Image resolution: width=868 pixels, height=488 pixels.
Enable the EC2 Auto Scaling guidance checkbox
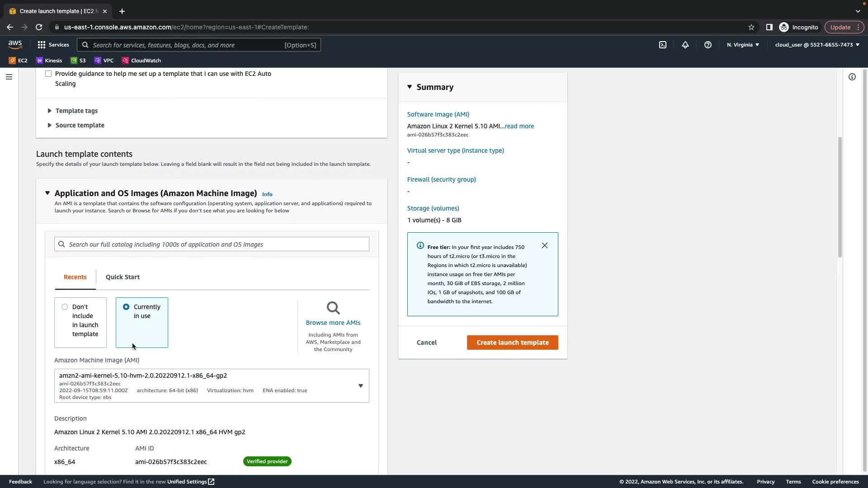coord(48,74)
